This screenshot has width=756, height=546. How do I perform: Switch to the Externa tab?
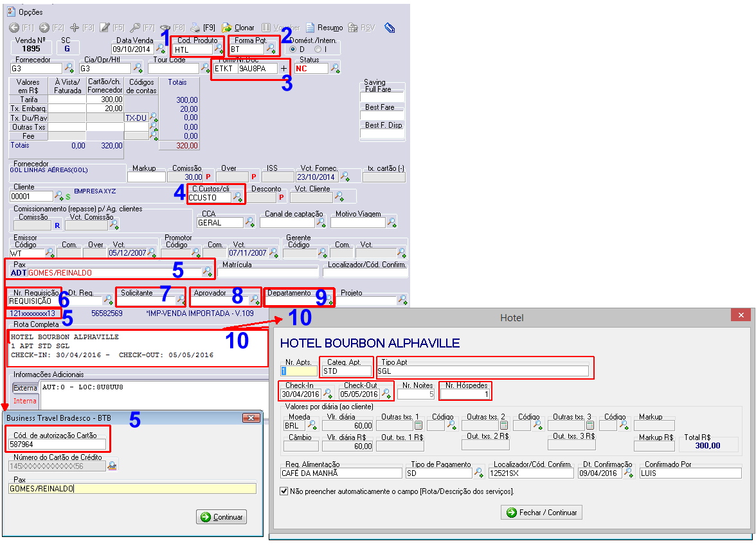pyautogui.click(x=25, y=388)
